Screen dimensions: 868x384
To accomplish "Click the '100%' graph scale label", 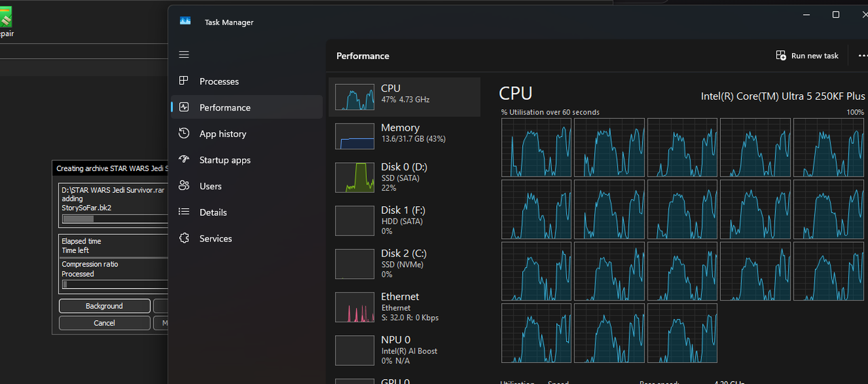I will click(x=855, y=112).
